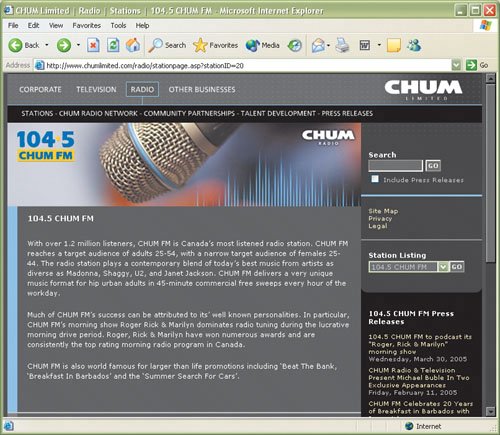Viewport: 500px width, 435px height.
Task: Toggle the Include Press Releases checkbox
Action: 375,179
